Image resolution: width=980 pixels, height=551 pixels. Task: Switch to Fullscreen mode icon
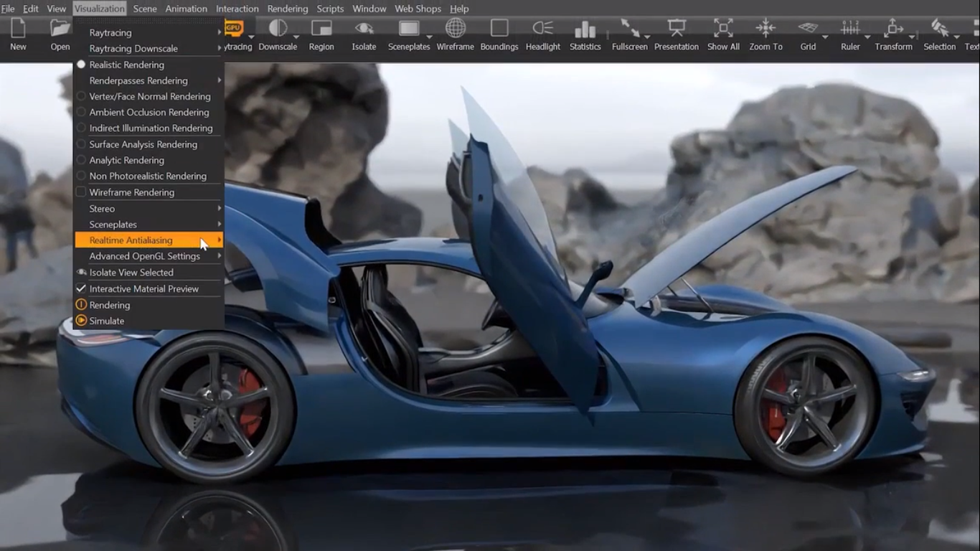point(630,29)
